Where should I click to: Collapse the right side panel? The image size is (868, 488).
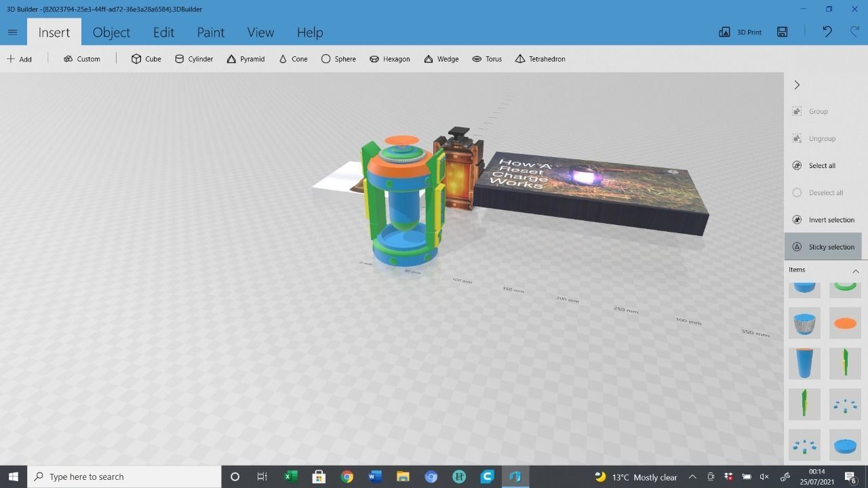click(797, 85)
